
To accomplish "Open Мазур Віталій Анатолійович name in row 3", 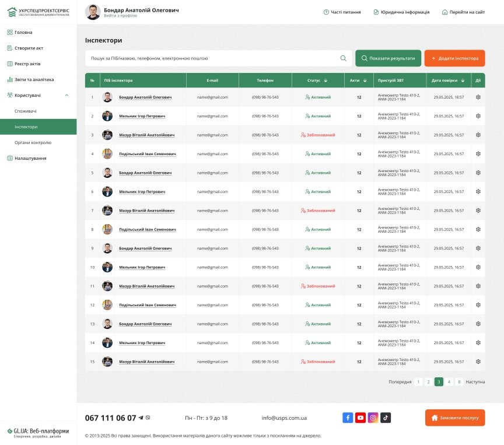I will 146,135.
